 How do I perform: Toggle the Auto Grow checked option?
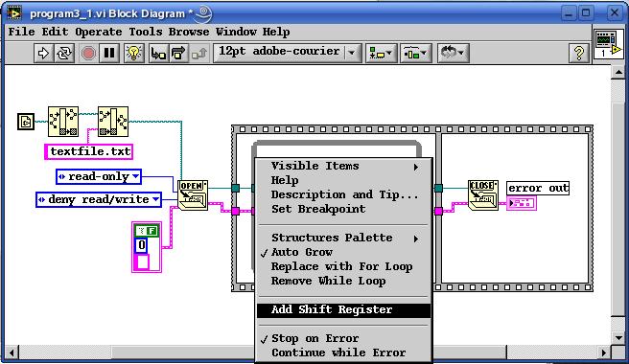click(x=302, y=252)
